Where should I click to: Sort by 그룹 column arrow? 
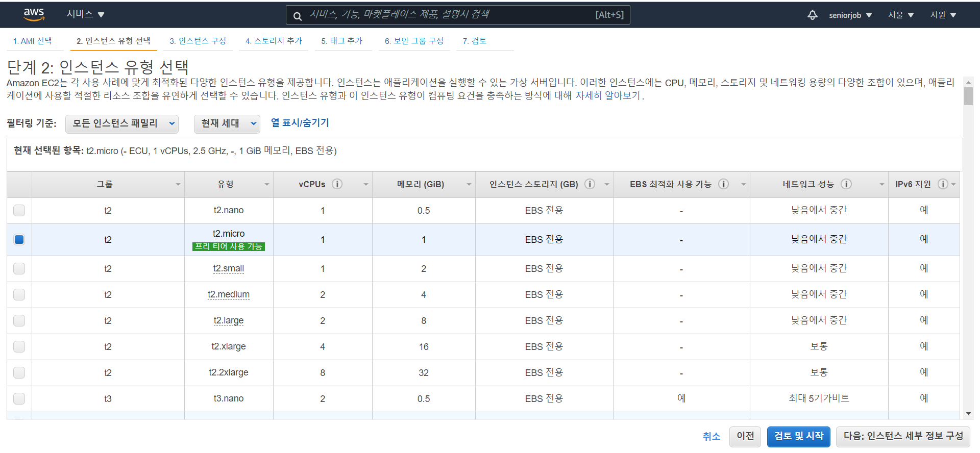[x=178, y=184]
